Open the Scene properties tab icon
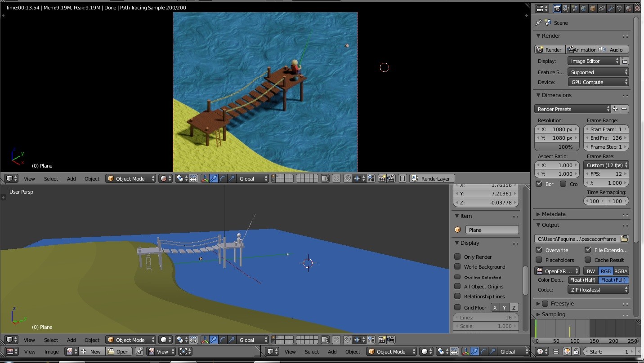The image size is (644, 363). (x=575, y=9)
